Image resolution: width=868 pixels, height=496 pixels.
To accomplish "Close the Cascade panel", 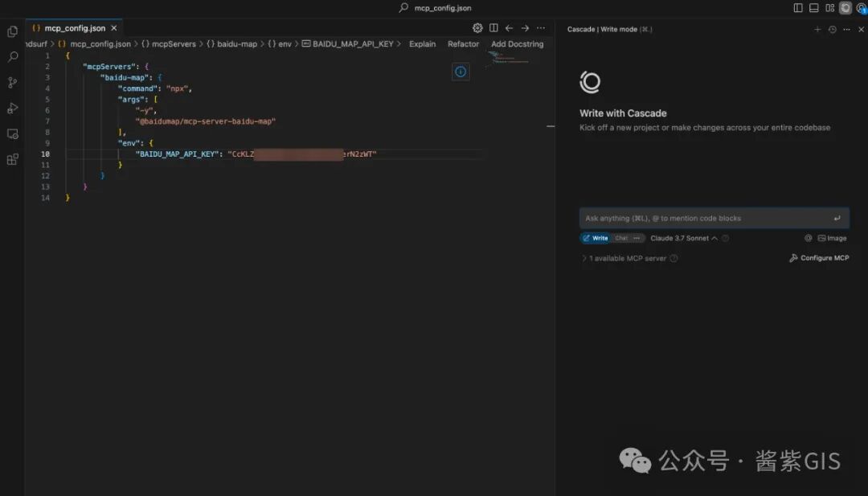I will pyautogui.click(x=862, y=29).
